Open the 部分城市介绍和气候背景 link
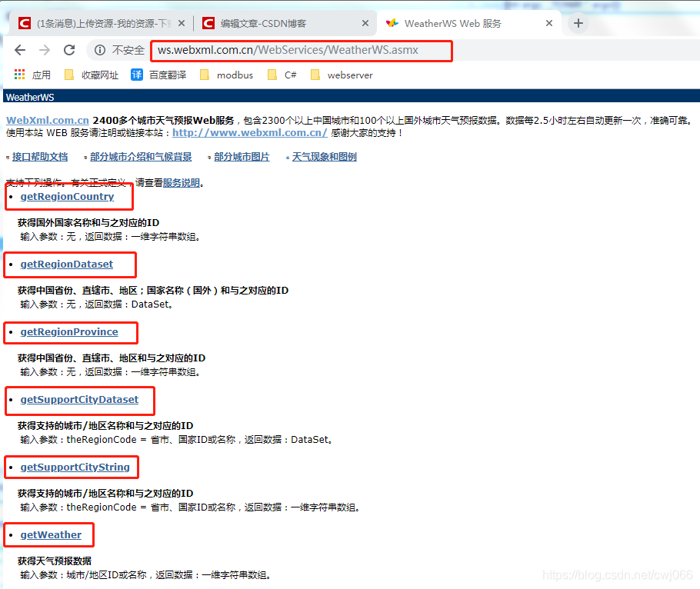Screen dimensions: 700x589 click(x=141, y=157)
